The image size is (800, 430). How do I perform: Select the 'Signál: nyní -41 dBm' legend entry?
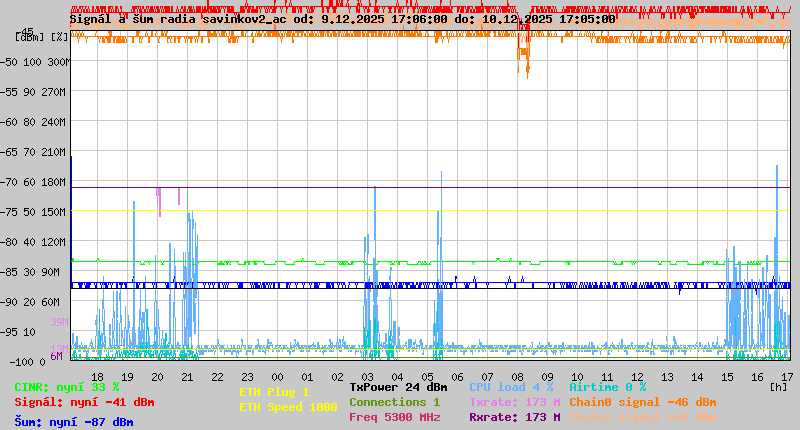(84, 402)
